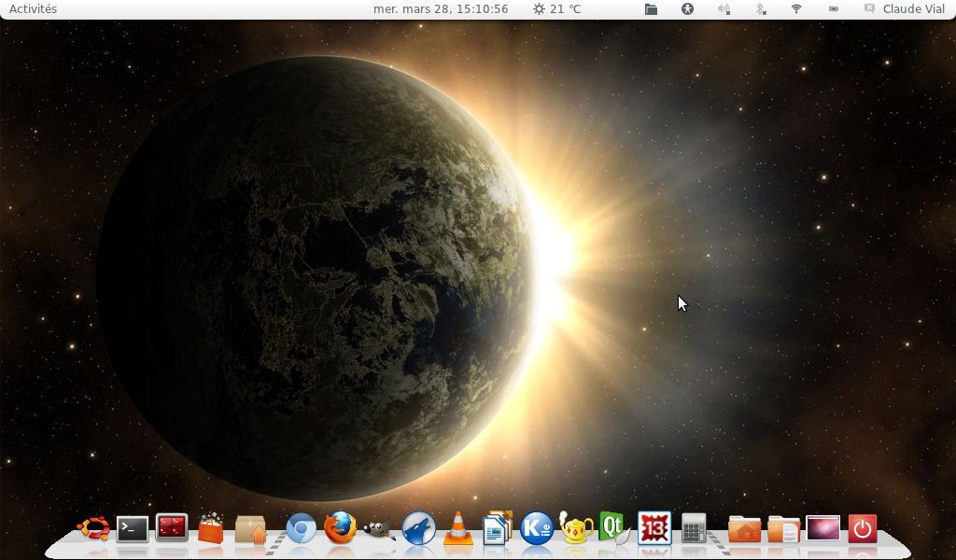Open the disabled Bluetooth indicator
This screenshot has width=956, height=560.
pyautogui.click(x=760, y=9)
